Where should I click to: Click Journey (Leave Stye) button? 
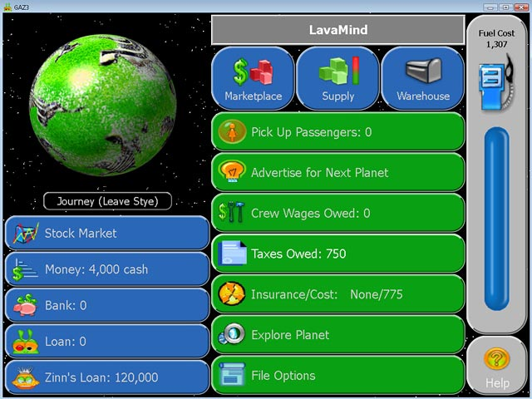pos(107,201)
